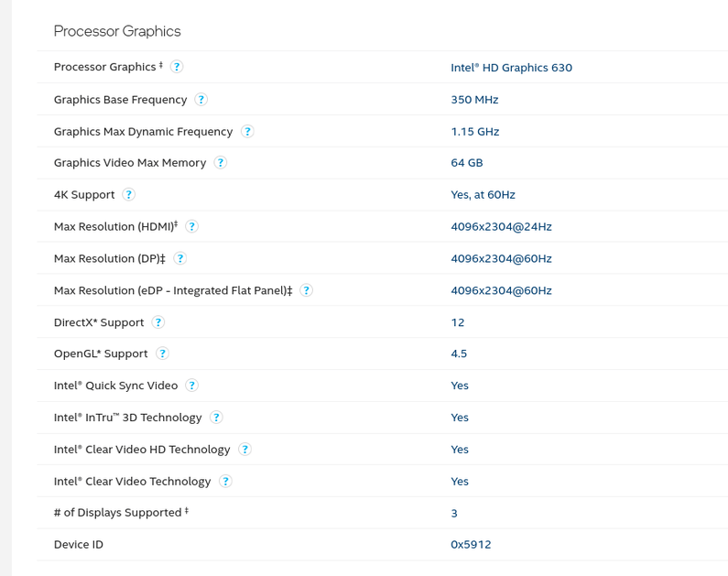
Task: Open help for Intel Clear Video Technology
Action: click(x=225, y=481)
